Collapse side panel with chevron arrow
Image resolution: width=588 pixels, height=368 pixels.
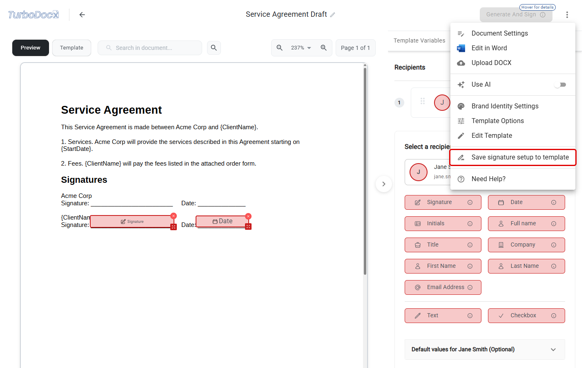pyautogui.click(x=384, y=184)
